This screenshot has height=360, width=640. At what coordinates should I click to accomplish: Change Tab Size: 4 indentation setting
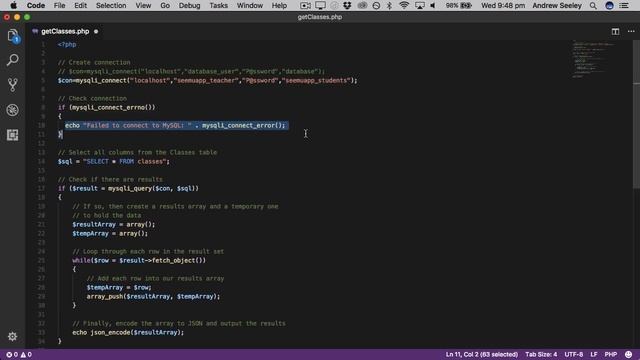[541, 355]
